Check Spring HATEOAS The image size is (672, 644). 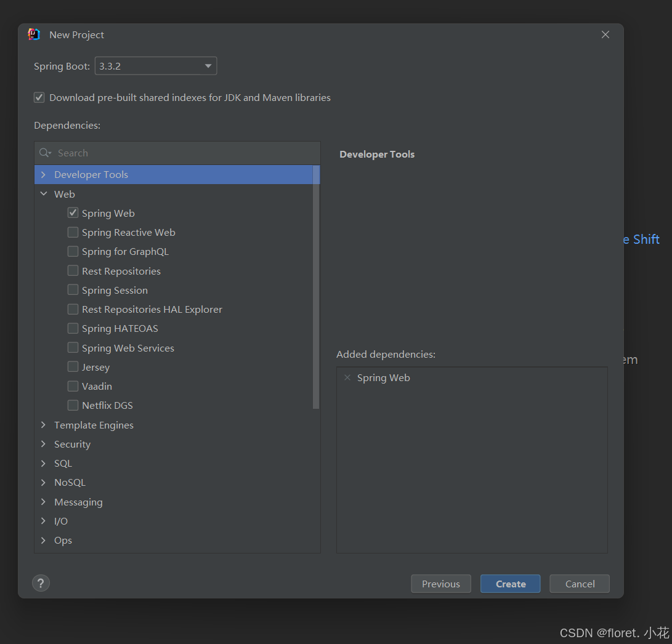(x=73, y=329)
